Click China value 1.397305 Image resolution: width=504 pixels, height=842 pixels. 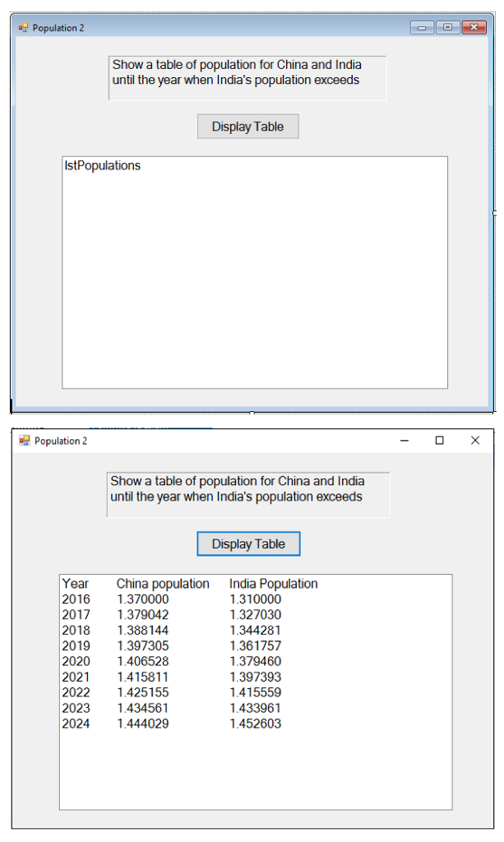pos(143,646)
